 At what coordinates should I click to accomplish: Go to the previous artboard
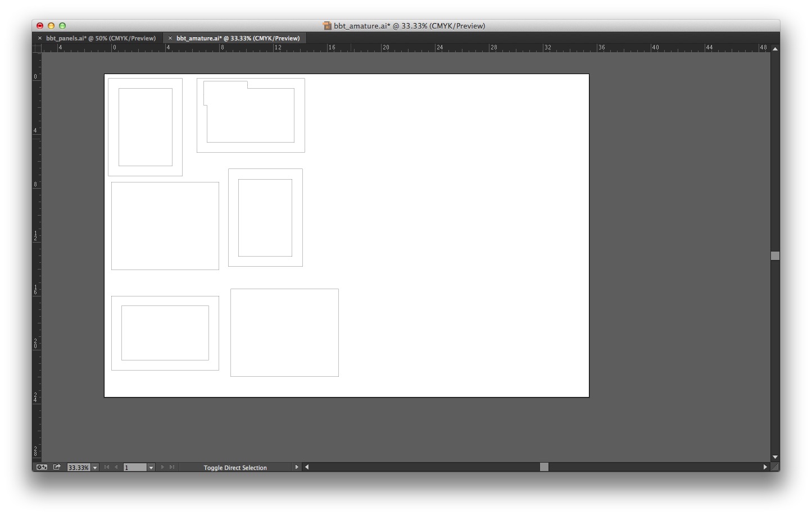116,467
